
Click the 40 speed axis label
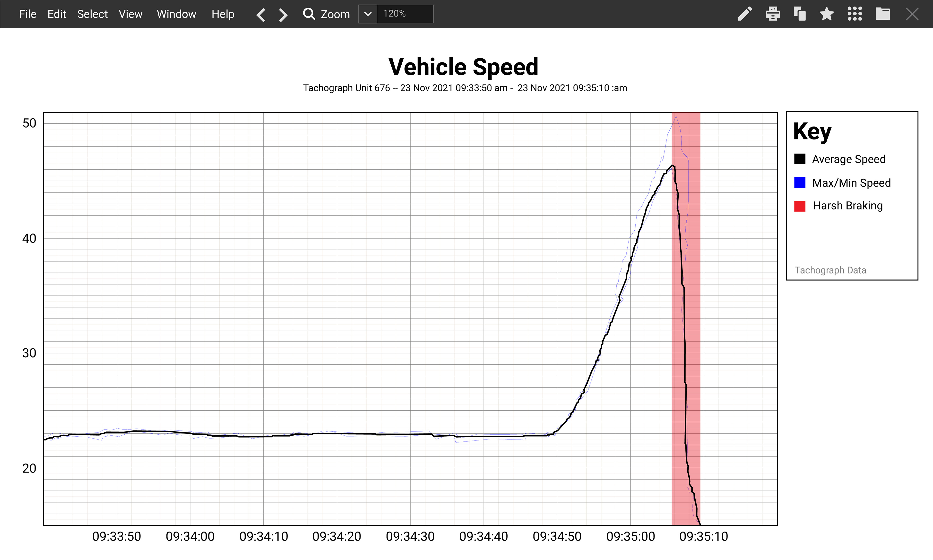(x=29, y=239)
